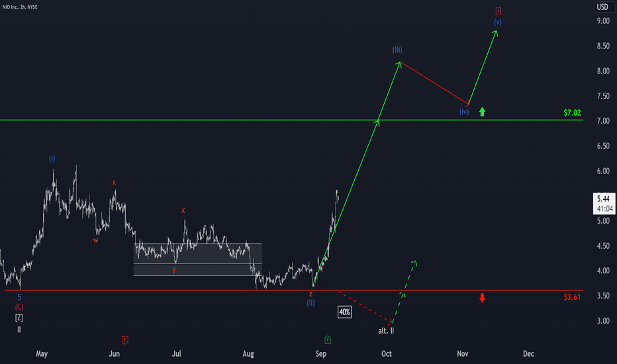Click the 3.00 price axis value
The image size is (617, 364).
(x=603, y=321)
